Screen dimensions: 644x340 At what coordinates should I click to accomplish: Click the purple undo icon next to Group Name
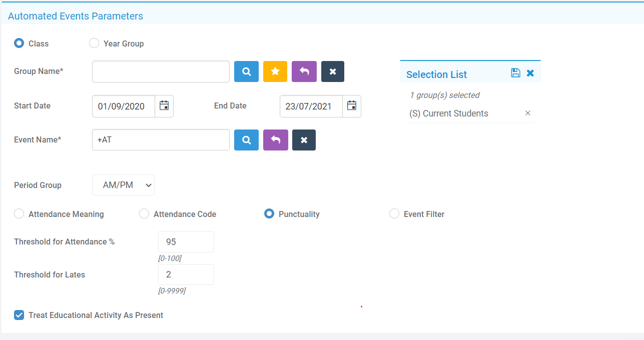click(304, 71)
